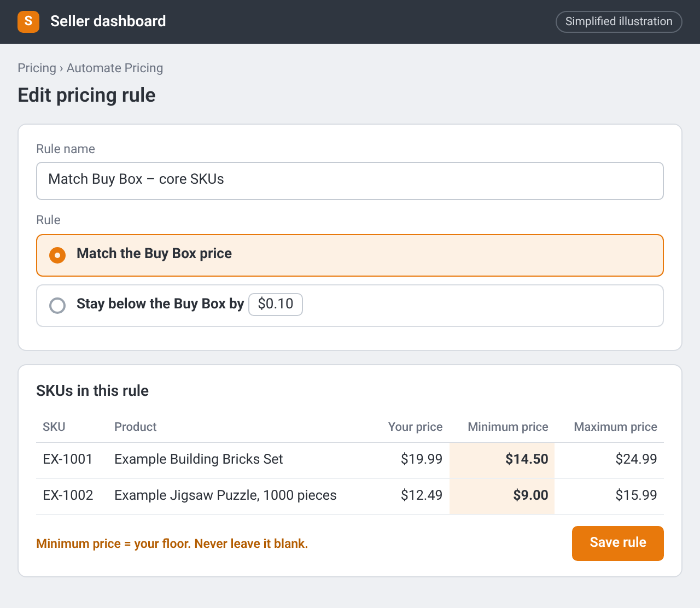This screenshot has width=700, height=608.
Task: Click the SKUs in this rule heading
Action: [x=92, y=391]
